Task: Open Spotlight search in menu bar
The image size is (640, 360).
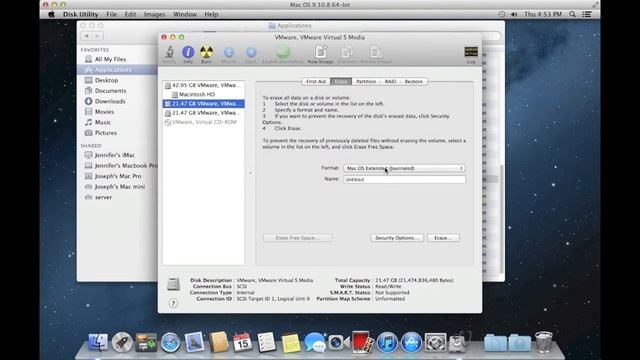Action: (572, 14)
